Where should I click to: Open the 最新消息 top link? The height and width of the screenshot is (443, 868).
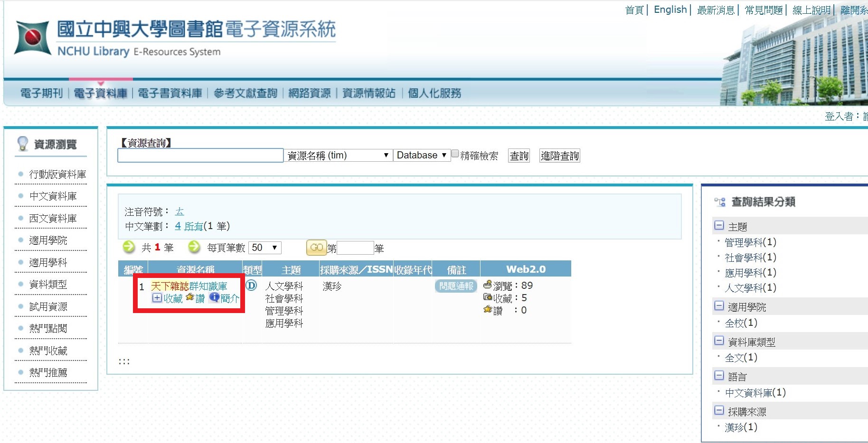(716, 10)
